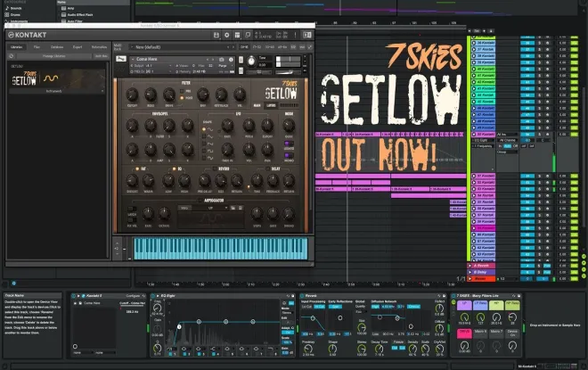
Task: Click the info icon in instrument header
Action: (x=231, y=60)
